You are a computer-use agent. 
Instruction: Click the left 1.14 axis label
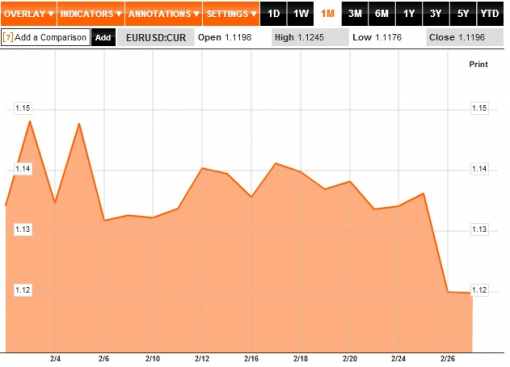23,169
